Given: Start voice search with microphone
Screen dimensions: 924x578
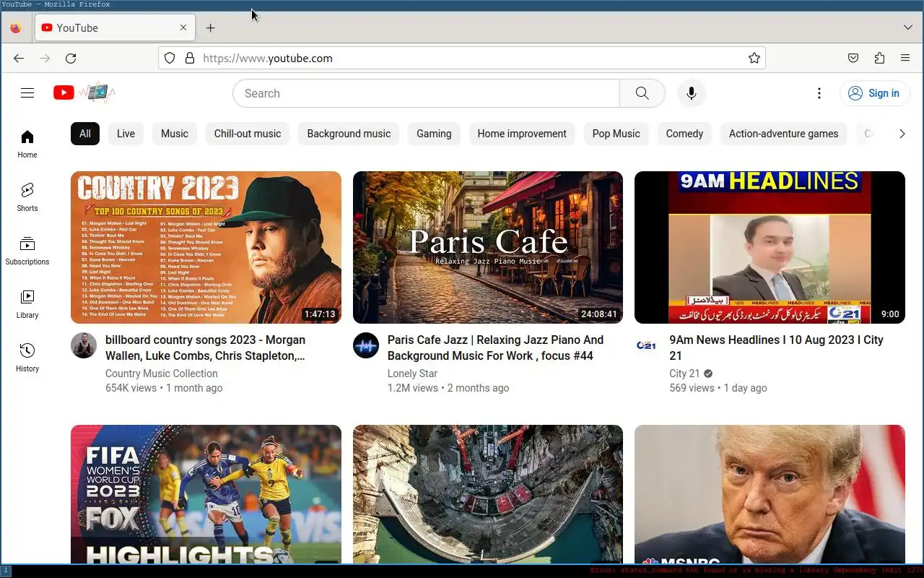Looking at the screenshot, I should [691, 93].
